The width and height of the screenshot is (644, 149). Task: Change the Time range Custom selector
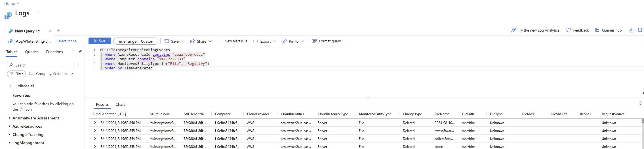tap(136, 41)
